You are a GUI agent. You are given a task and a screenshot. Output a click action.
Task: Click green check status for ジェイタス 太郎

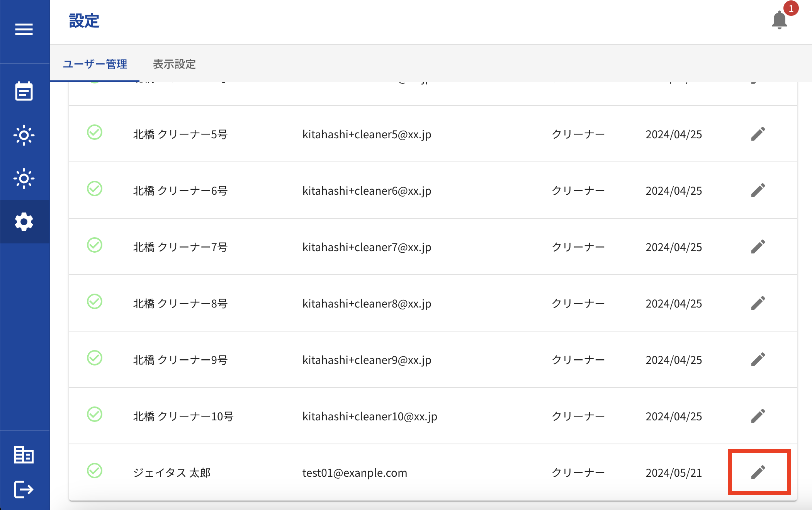(x=95, y=471)
